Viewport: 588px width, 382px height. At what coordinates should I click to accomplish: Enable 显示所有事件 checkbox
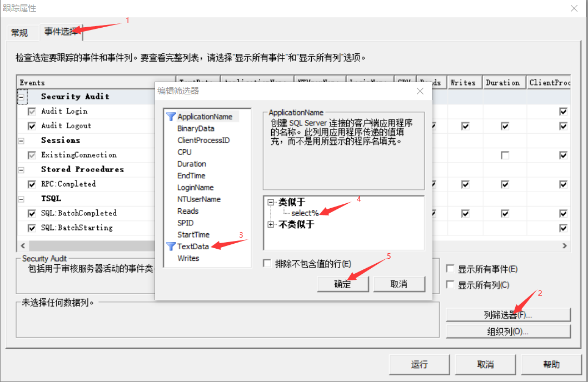click(x=450, y=269)
